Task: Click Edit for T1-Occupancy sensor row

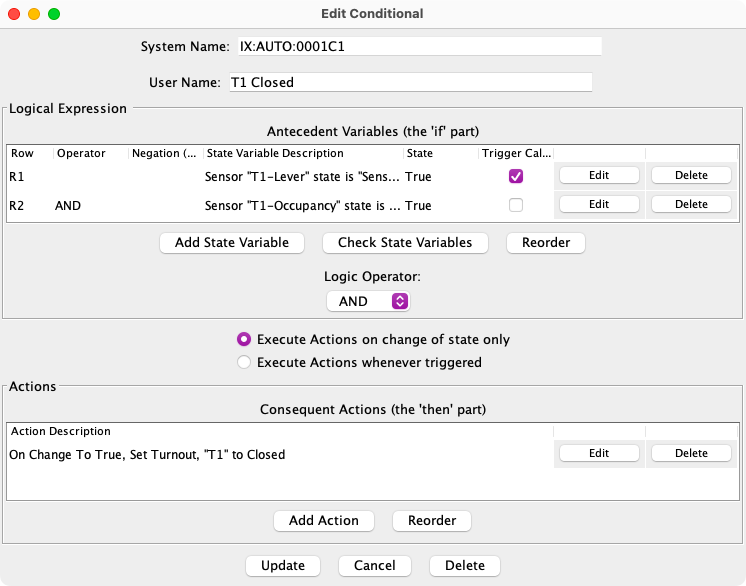Action: [x=598, y=204]
